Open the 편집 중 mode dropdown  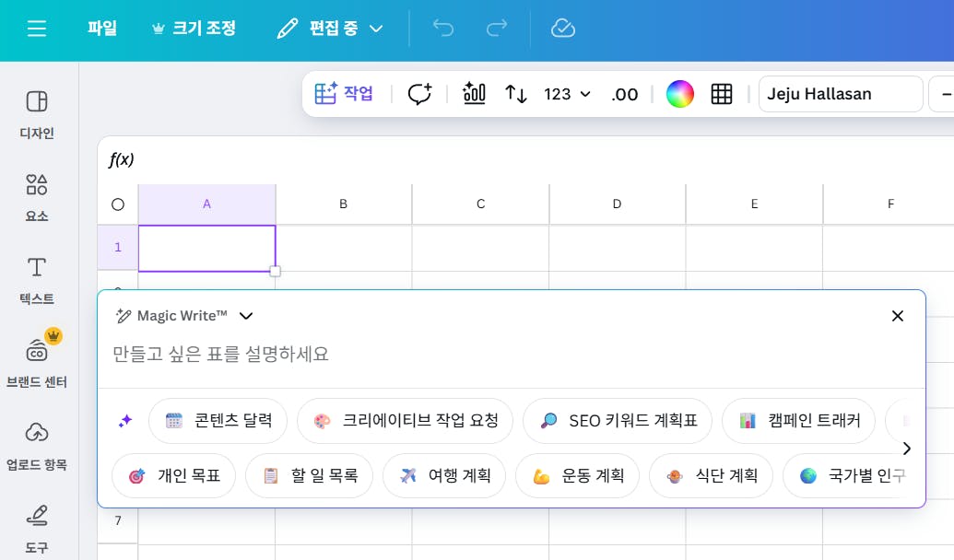327,29
